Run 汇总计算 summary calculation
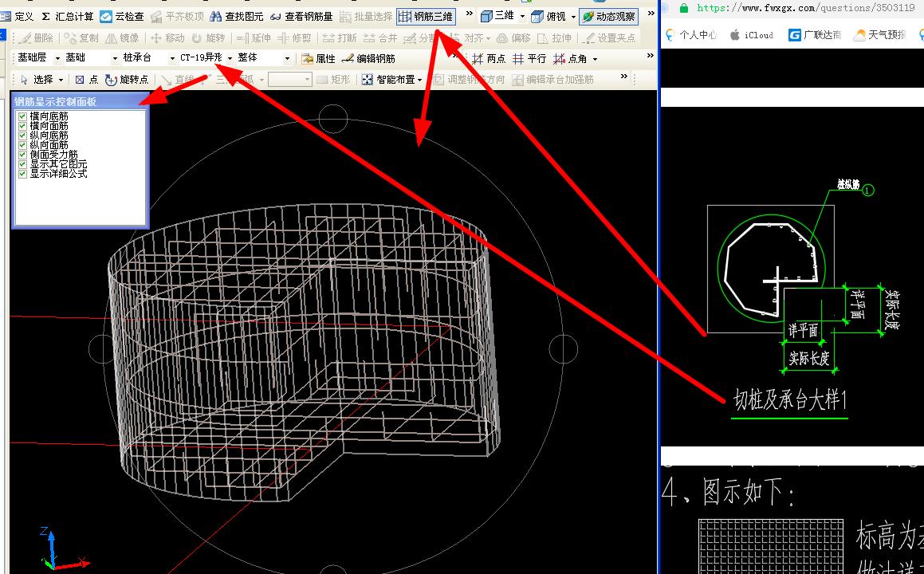Viewport: 924px width, 574px height. click(68, 17)
